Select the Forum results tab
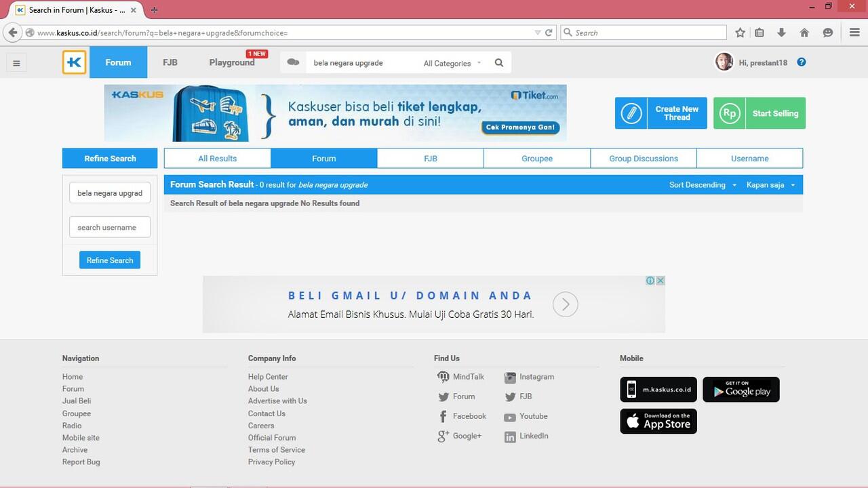868x488 pixels. pos(324,159)
